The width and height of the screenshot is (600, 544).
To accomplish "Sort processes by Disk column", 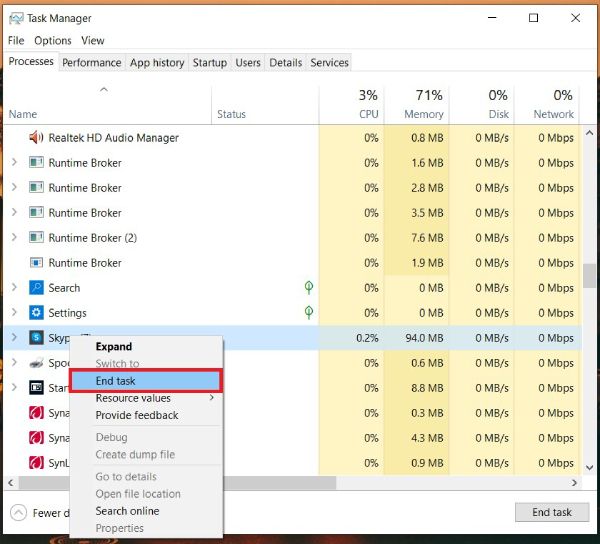I will [482, 105].
